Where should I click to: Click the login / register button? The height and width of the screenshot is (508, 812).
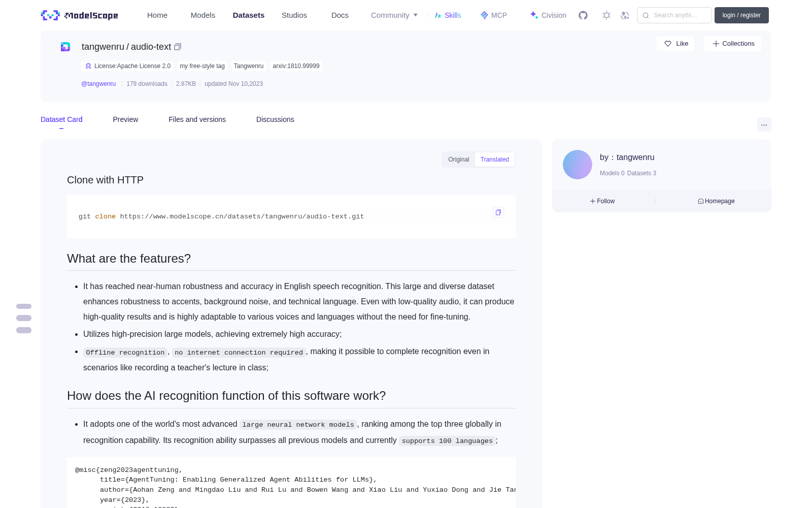click(x=741, y=15)
